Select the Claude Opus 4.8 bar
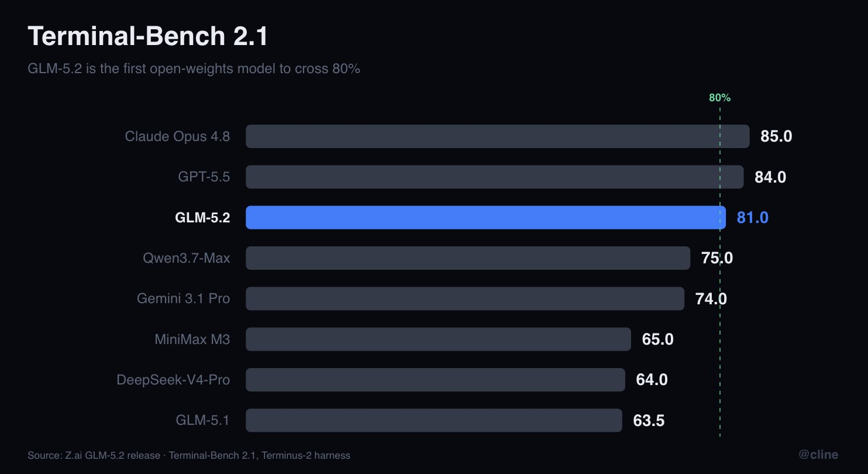The image size is (868, 474). pyautogui.click(x=497, y=136)
